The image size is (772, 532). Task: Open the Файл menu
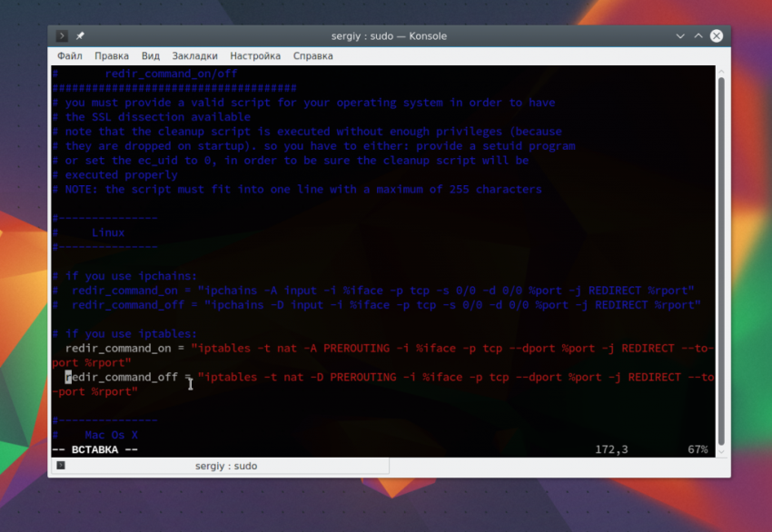point(70,55)
